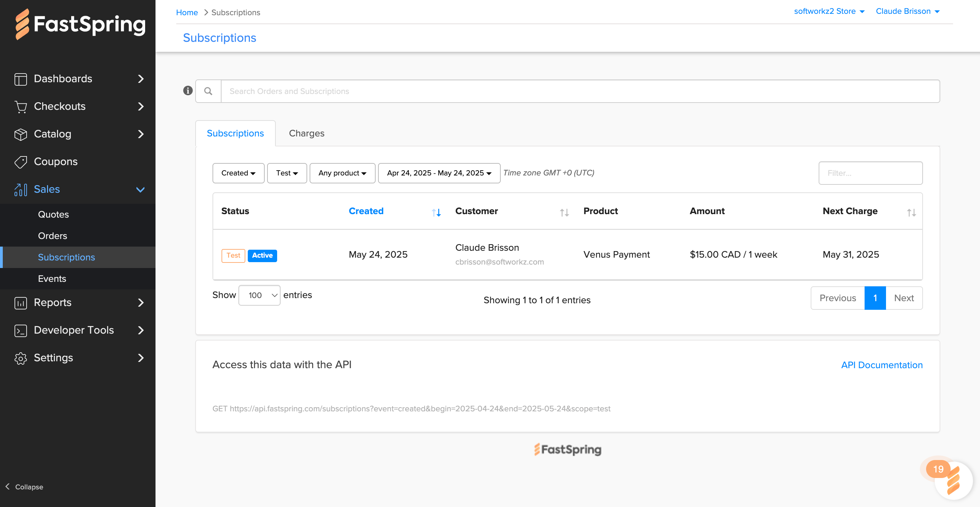Collapse the Sales menu chevron
Image resolution: width=980 pixels, height=507 pixels.
[140, 189]
